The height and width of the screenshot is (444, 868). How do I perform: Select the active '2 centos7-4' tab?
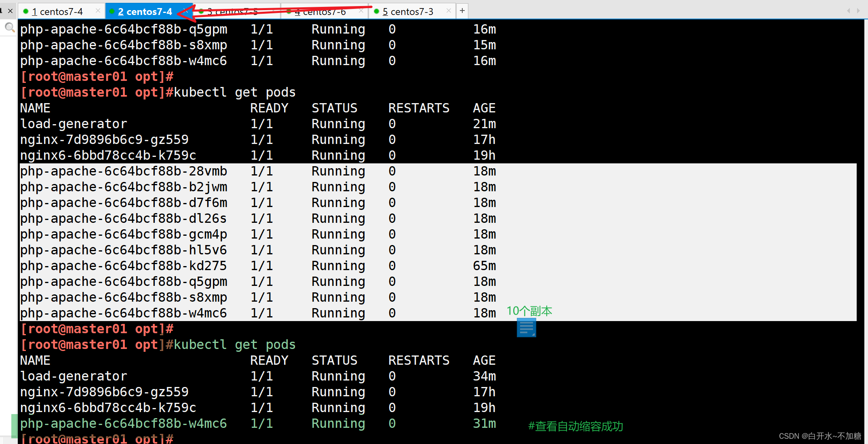point(145,12)
